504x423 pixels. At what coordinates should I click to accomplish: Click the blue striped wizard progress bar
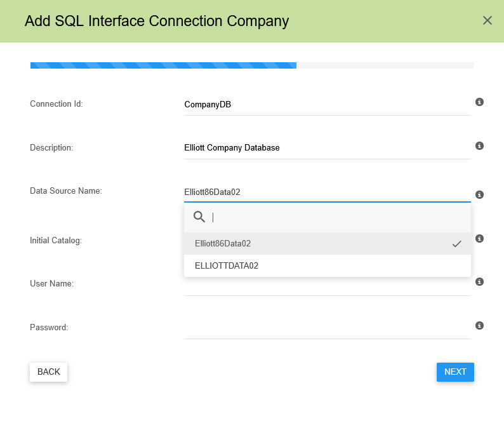163,65
